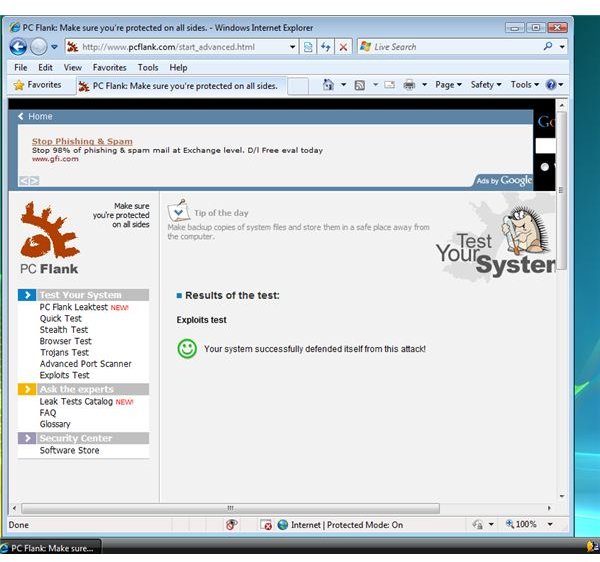Open the Stealth Test link

[64, 330]
